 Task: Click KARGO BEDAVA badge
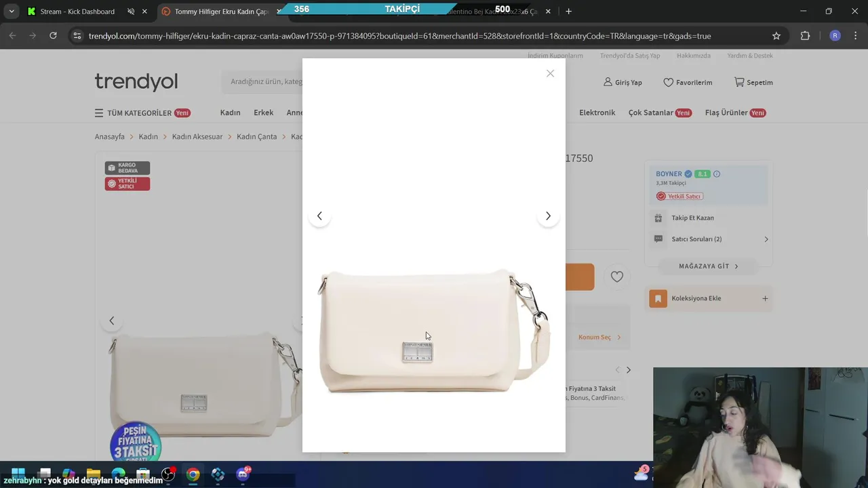coord(127,168)
